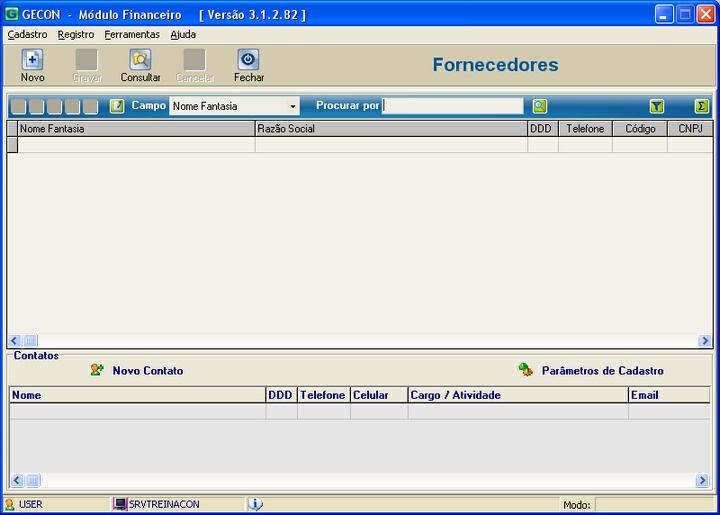Click the Novo toolbar icon
720x515 pixels.
[32, 60]
